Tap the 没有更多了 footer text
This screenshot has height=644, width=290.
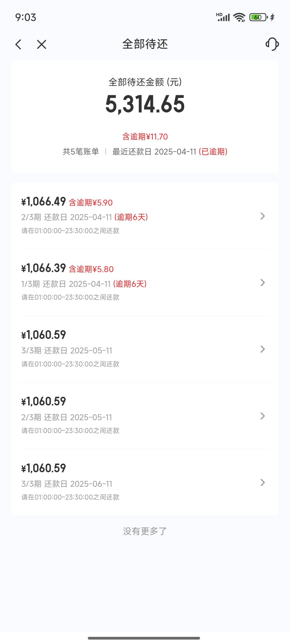pyautogui.click(x=145, y=531)
